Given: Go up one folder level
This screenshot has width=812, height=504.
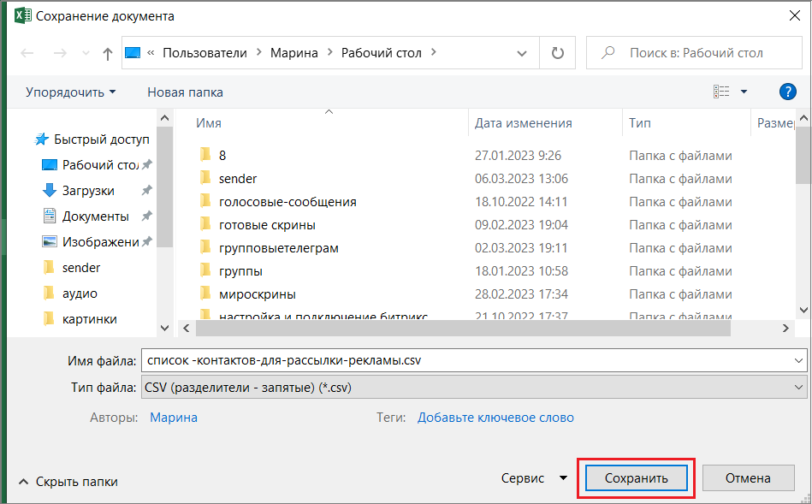Looking at the screenshot, I should [107, 53].
